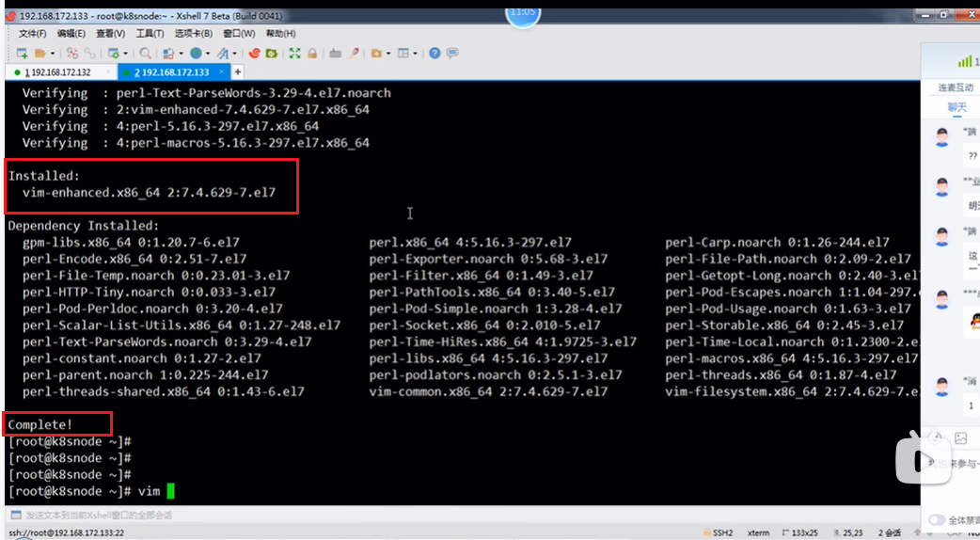Image resolution: width=980 pixels, height=540 pixels.
Task: Open the 文件(F) menu
Action: pyautogui.click(x=33, y=33)
